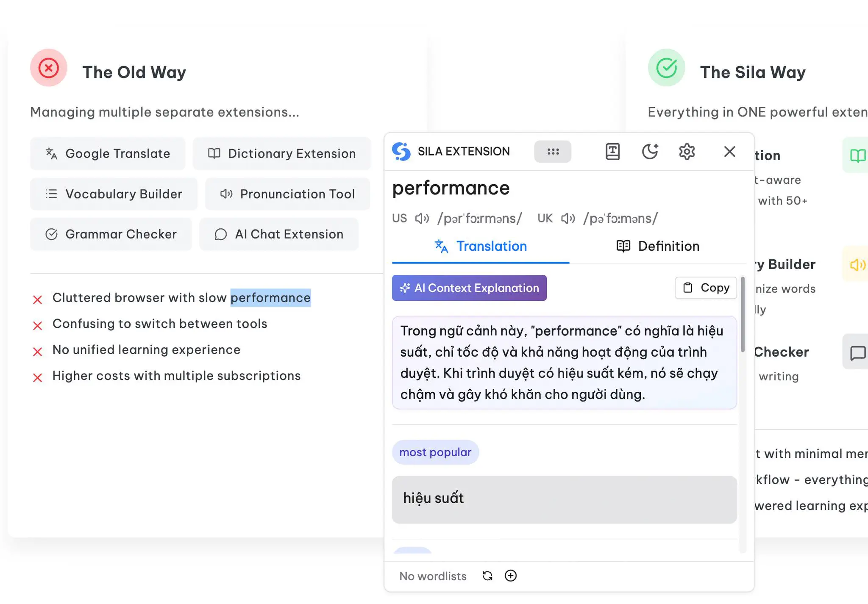Select the 'most popular' label
This screenshot has height=604, width=868.
click(x=436, y=452)
